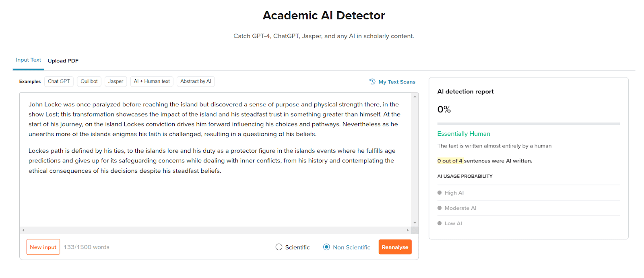
Task: Click the history clock icon beside My Text Scans
Action: coord(372,81)
